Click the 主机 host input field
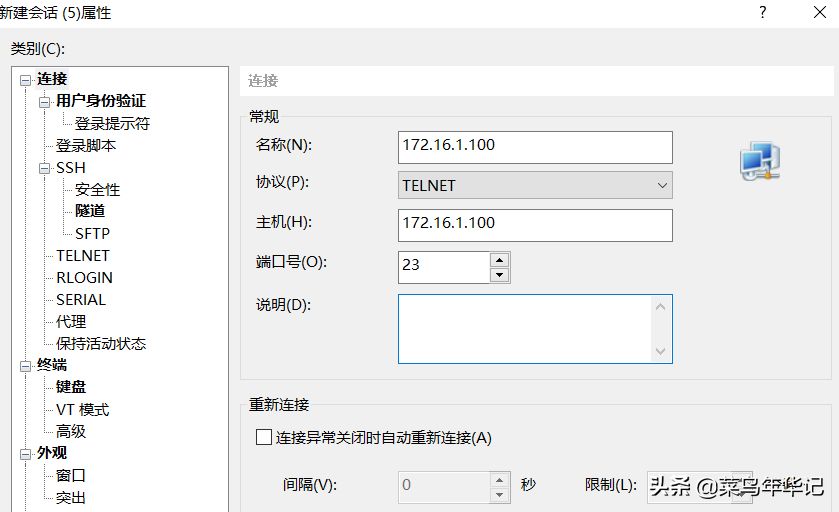This screenshot has height=512, width=839. (x=535, y=224)
